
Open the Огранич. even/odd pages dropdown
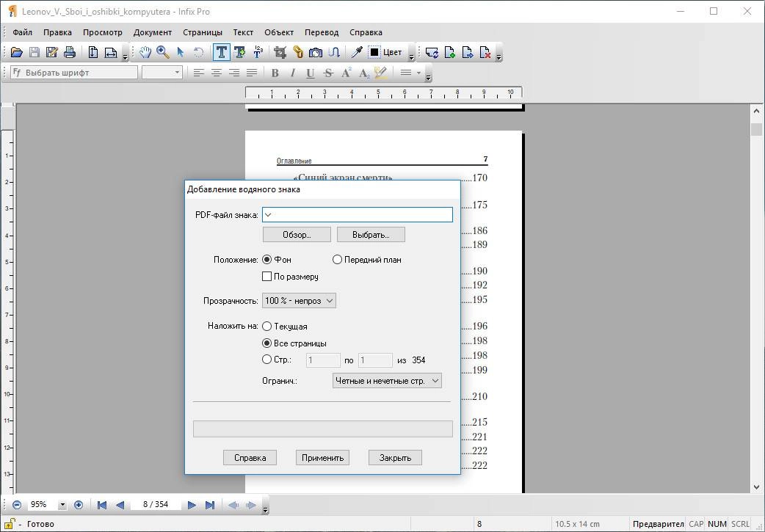387,381
